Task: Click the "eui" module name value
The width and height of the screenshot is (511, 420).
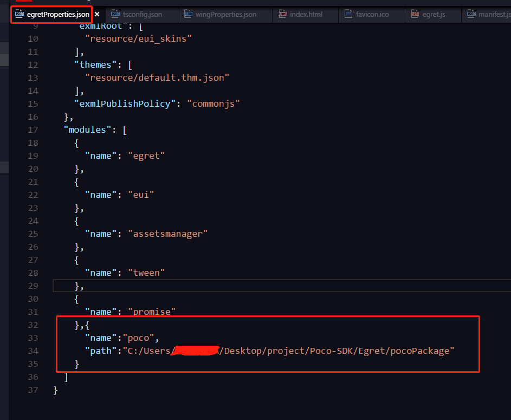Action: pos(141,195)
